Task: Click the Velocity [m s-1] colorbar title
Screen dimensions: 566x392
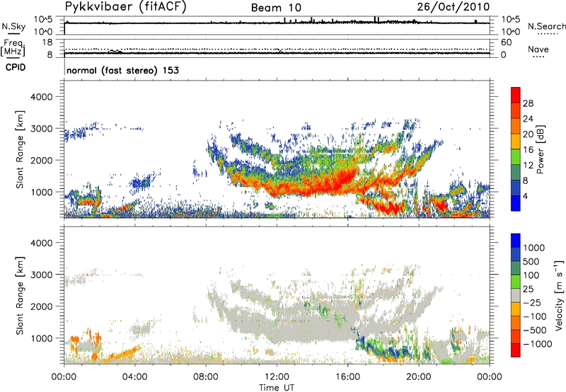Action: point(560,295)
